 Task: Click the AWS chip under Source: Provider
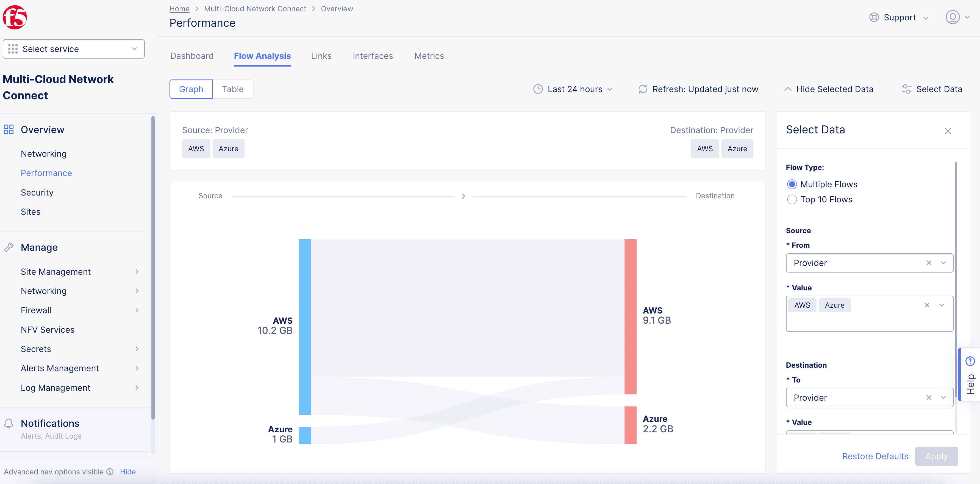(196, 148)
